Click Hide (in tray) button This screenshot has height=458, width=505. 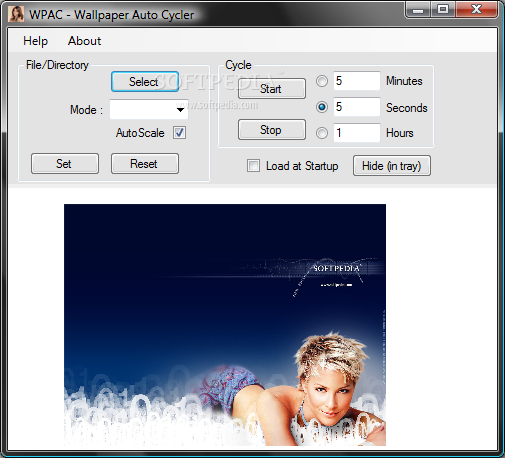[392, 166]
